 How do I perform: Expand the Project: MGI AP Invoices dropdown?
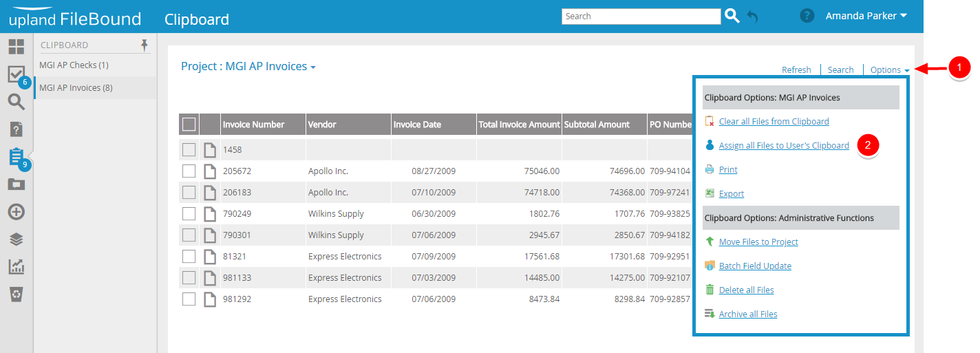(x=248, y=67)
